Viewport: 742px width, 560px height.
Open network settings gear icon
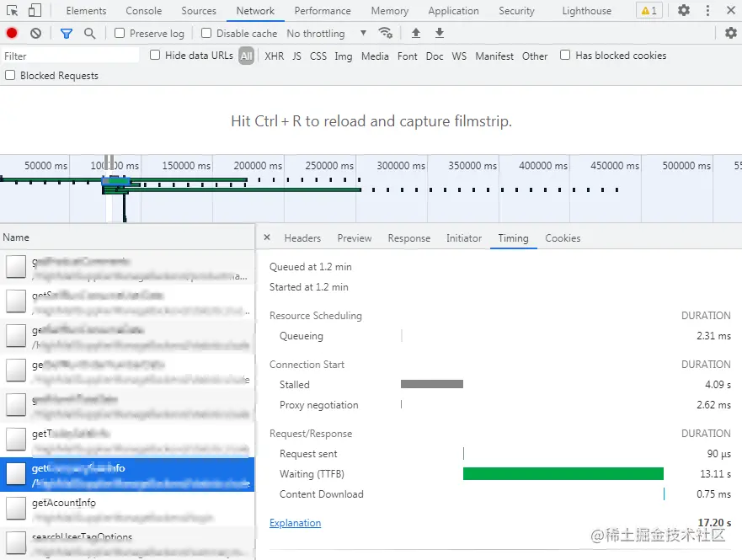pos(731,33)
